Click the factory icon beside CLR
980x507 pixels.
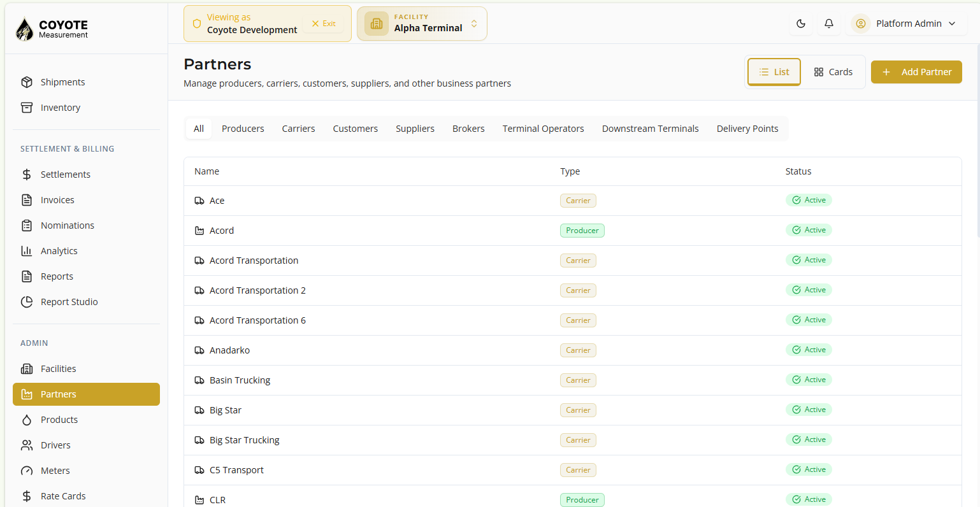pyautogui.click(x=199, y=500)
